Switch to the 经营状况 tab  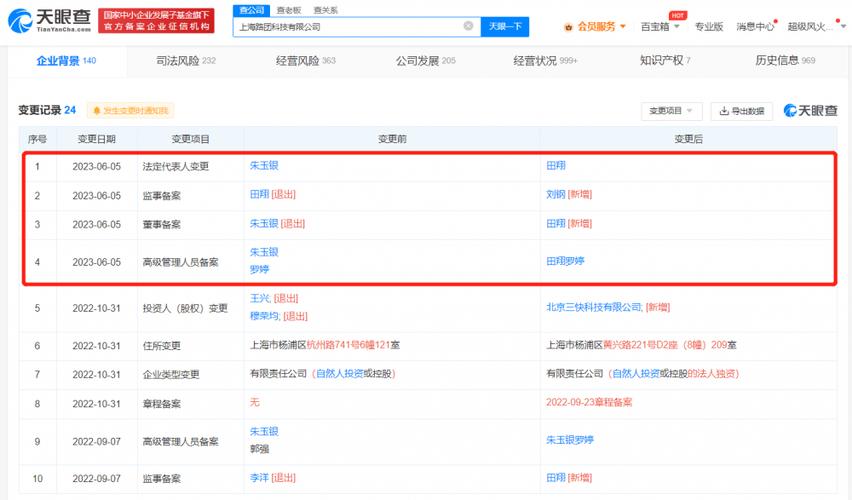click(x=545, y=61)
